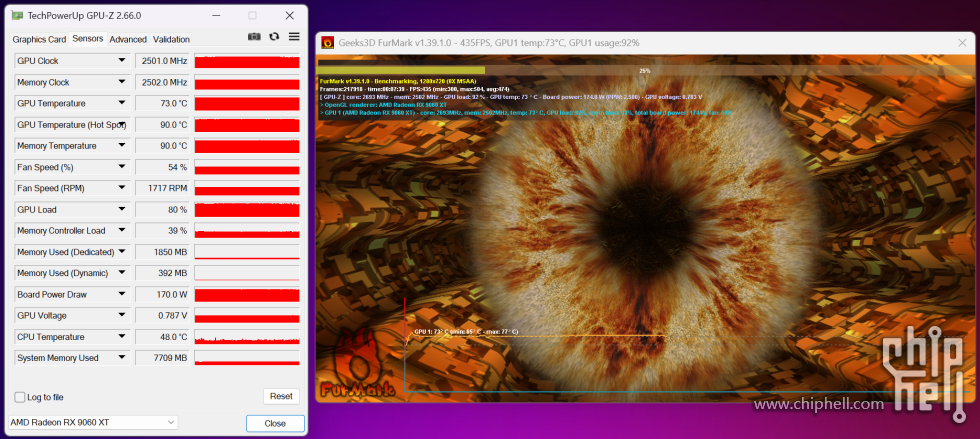Viewport: 980px width, 439px height.
Task: Click the FurMark flame logo
Action: click(x=358, y=363)
